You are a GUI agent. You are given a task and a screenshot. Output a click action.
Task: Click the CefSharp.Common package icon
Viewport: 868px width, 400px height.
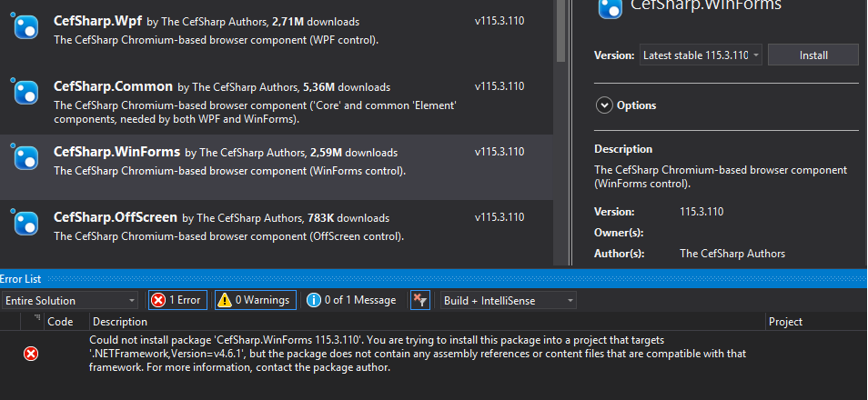[x=26, y=93]
